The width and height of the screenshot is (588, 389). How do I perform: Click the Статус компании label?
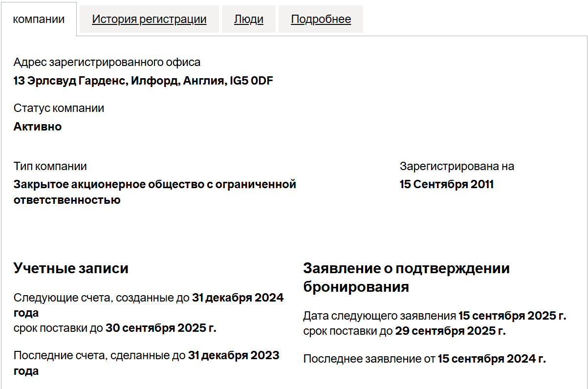(59, 108)
